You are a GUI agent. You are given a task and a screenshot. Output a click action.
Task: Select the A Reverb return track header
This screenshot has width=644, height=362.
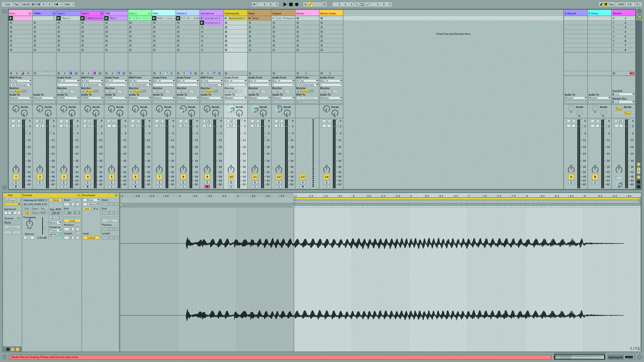click(575, 13)
